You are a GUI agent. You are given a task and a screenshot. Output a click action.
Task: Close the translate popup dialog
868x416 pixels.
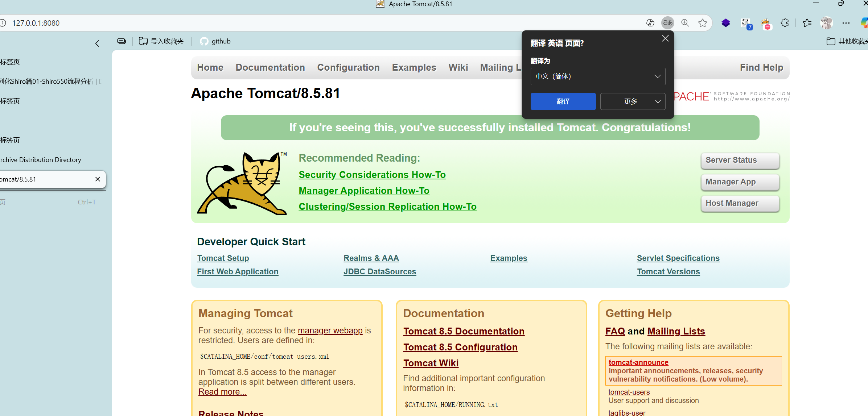pos(665,38)
